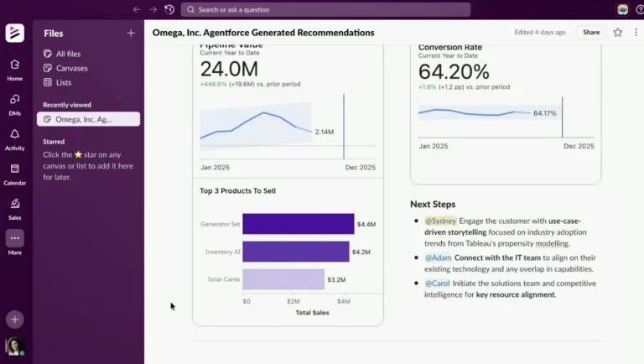Click the workspace logo at top left
This screenshot has height=364, width=644.
coord(15,33)
